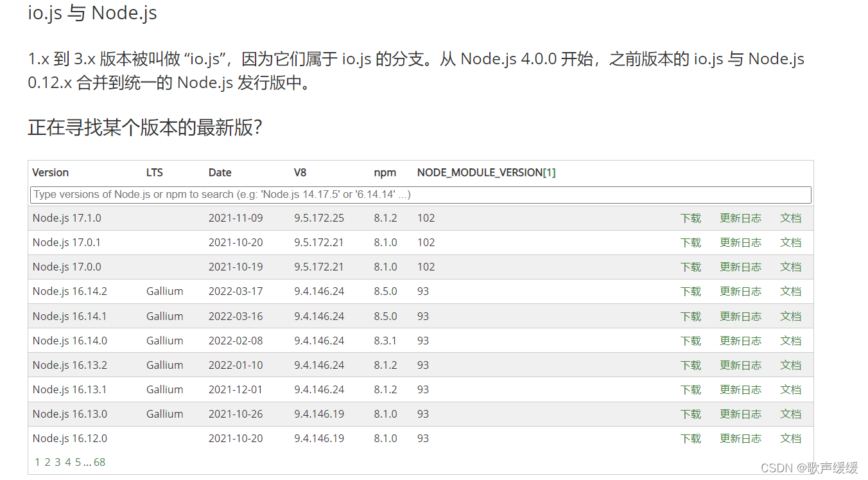Download Node.js 17.0.0

tap(691, 267)
